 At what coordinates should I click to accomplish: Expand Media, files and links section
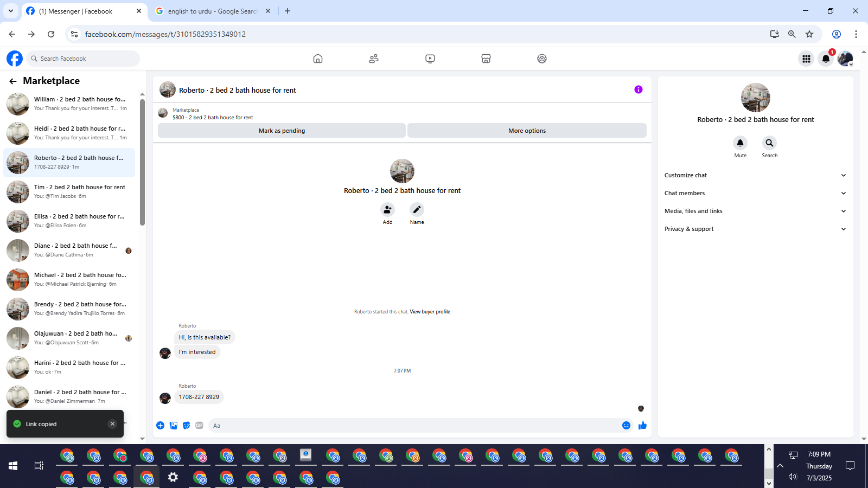click(x=755, y=211)
